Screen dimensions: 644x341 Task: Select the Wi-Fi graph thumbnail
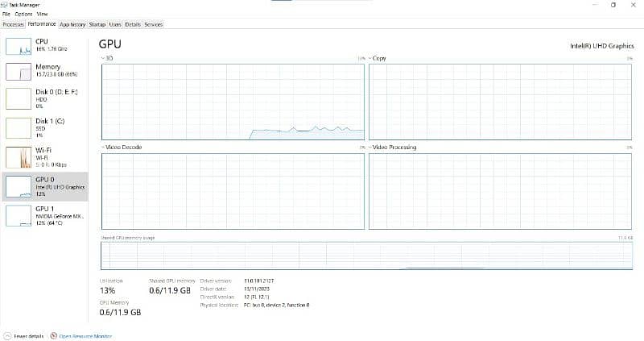click(x=18, y=156)
